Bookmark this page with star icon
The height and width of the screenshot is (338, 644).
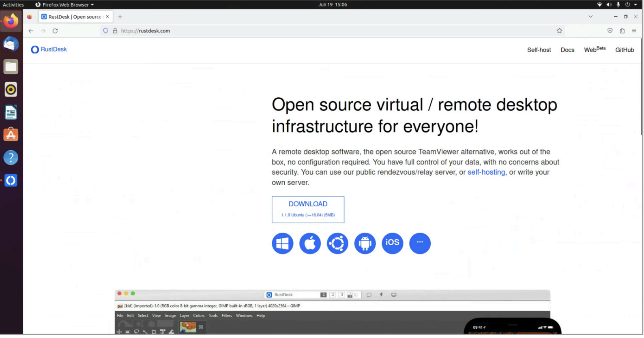[x=559, y=31]
